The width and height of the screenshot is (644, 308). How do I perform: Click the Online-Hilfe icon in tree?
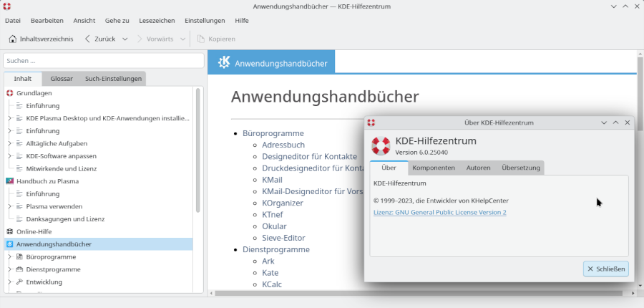(x=10, y=232)
